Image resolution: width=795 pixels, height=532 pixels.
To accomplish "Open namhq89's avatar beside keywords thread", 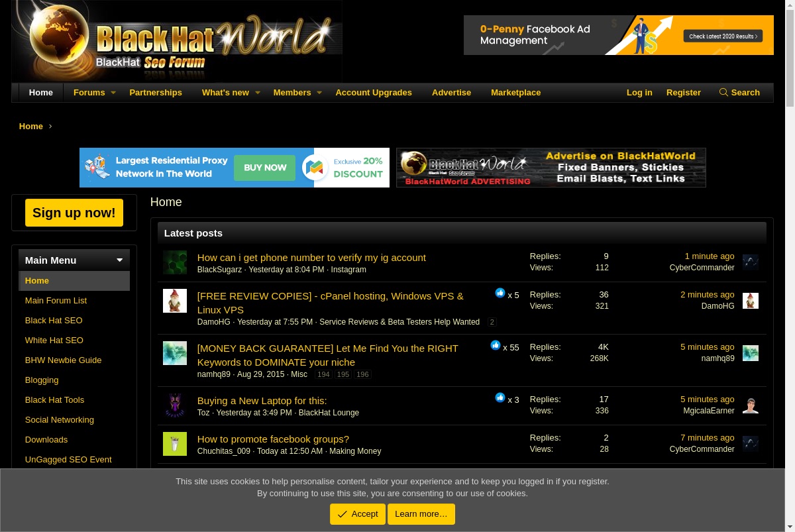I will 175,353.
